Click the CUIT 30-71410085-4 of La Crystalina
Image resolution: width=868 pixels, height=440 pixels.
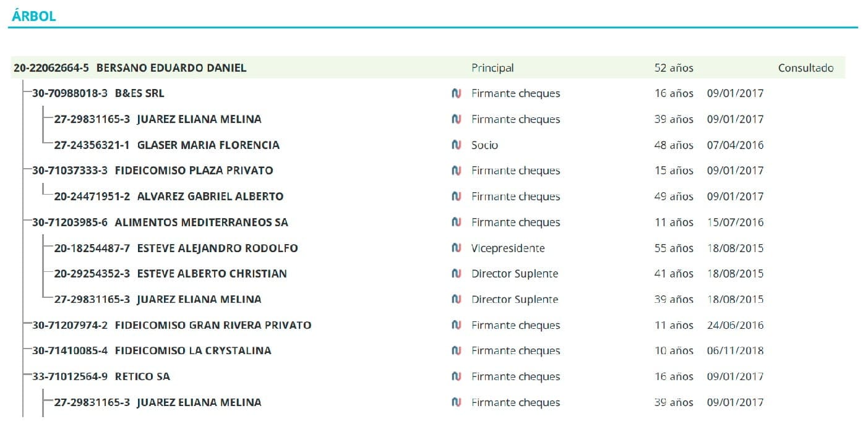70,351
